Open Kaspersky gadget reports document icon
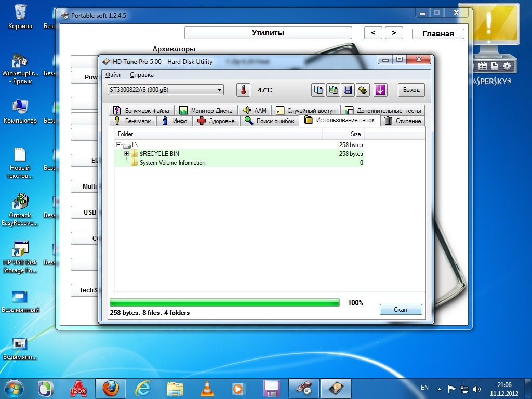 [x=495, y=66]
